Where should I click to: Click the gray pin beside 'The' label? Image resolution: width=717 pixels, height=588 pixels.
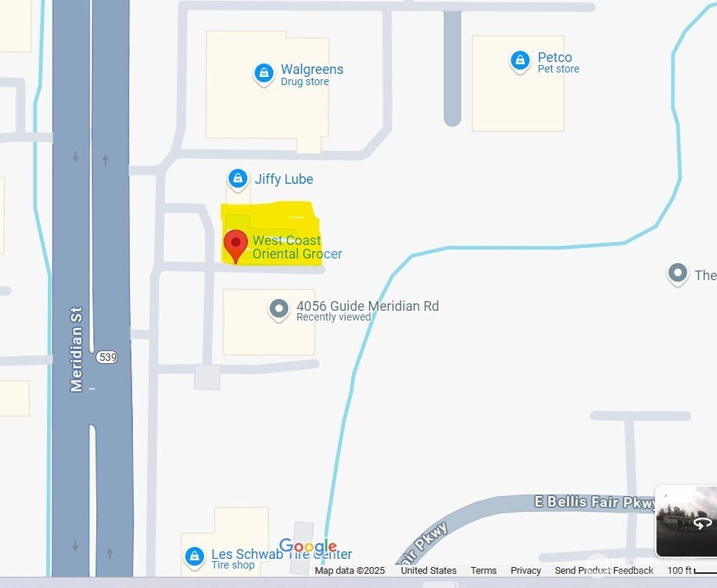click(677, 274)
